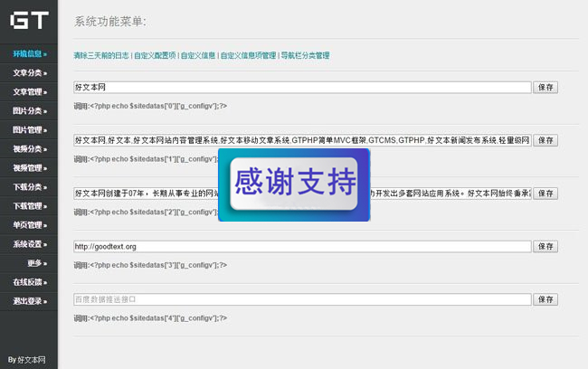Viewport: 588px width, 369px height.
Task: Open the 自定义信息 link
Action: click(198, 55)
